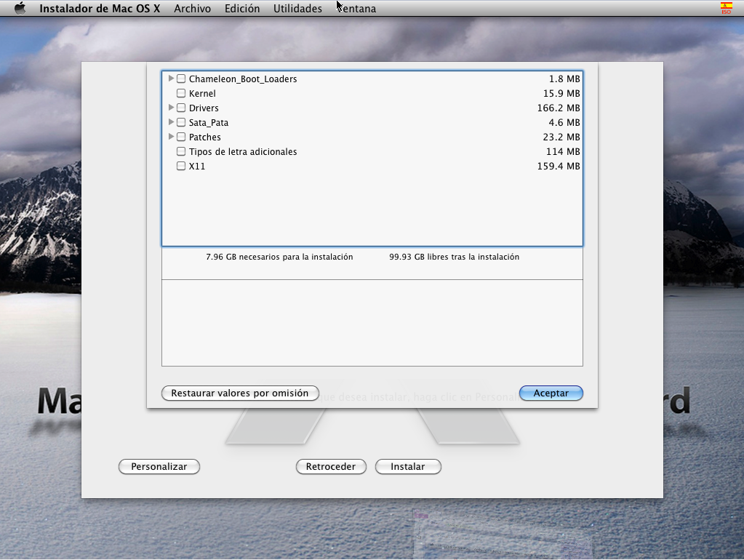Select the Patches row label
Viewport: 744px width, 560px height.
[205, 137]
